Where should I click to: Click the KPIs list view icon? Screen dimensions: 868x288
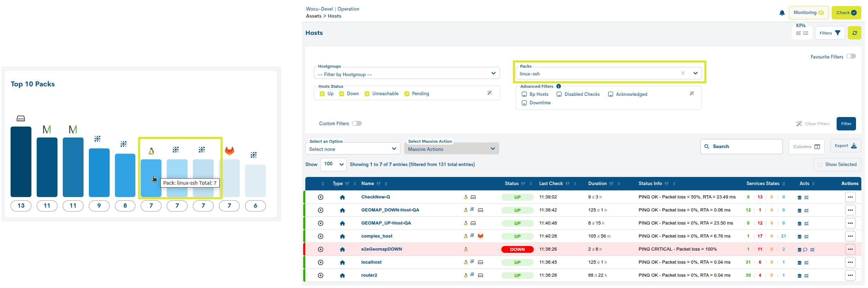pyautogui.click(x=806, y=33)
